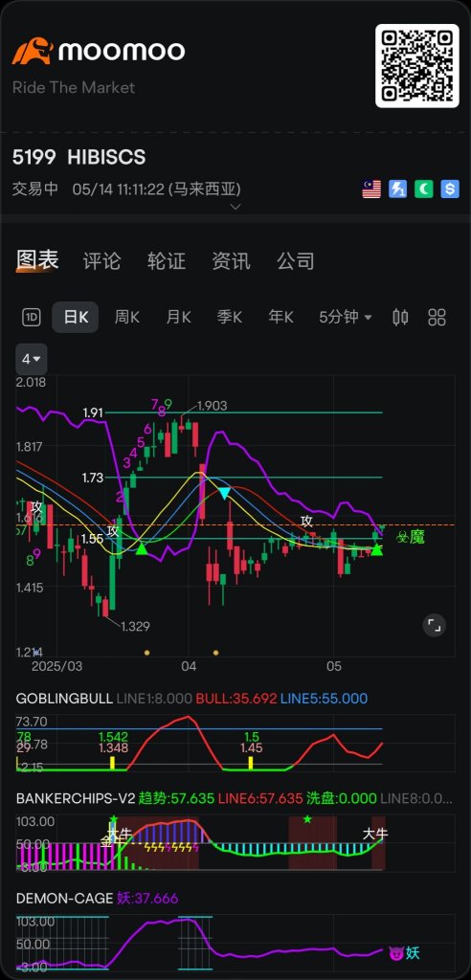Switch to the 轮证 tab
This screenshot has height=980, width=471.
(167, 260)
